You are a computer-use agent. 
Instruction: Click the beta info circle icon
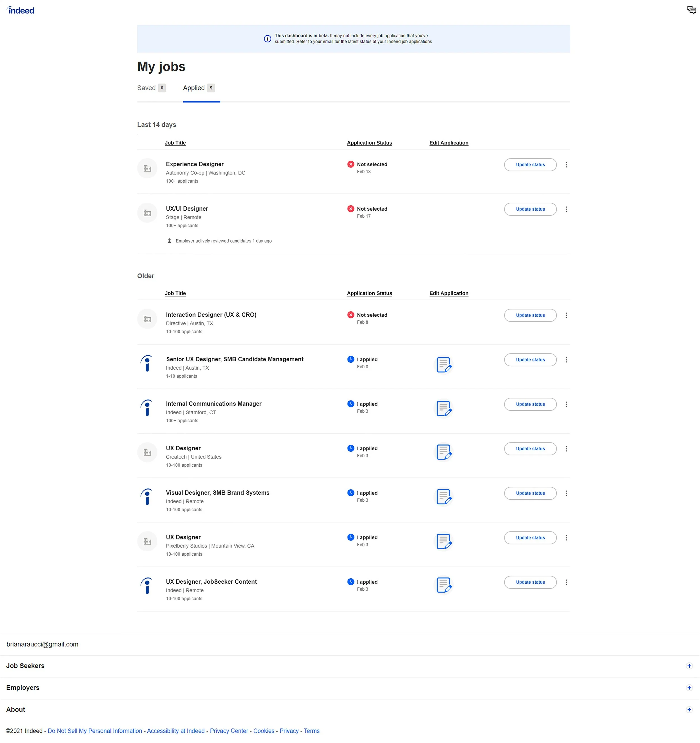tap(268, 39)
